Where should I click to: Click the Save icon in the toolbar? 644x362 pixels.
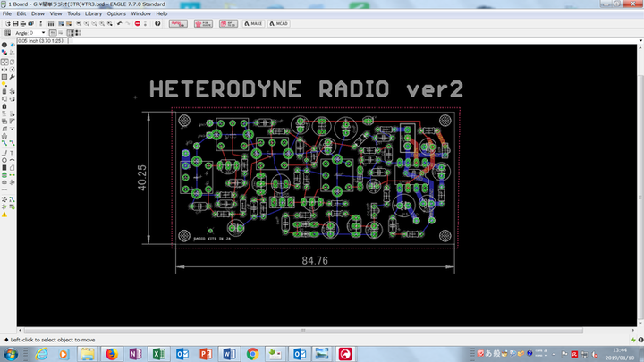(x=15, y=23)
